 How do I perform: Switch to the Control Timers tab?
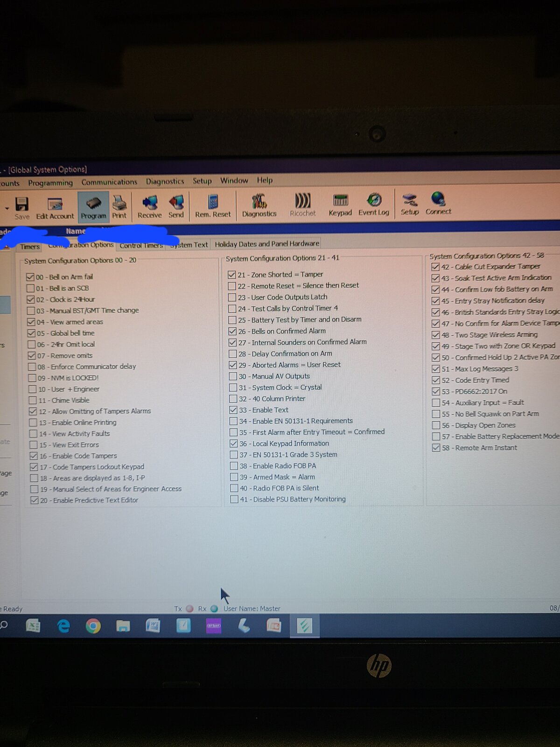coord(141,246)
